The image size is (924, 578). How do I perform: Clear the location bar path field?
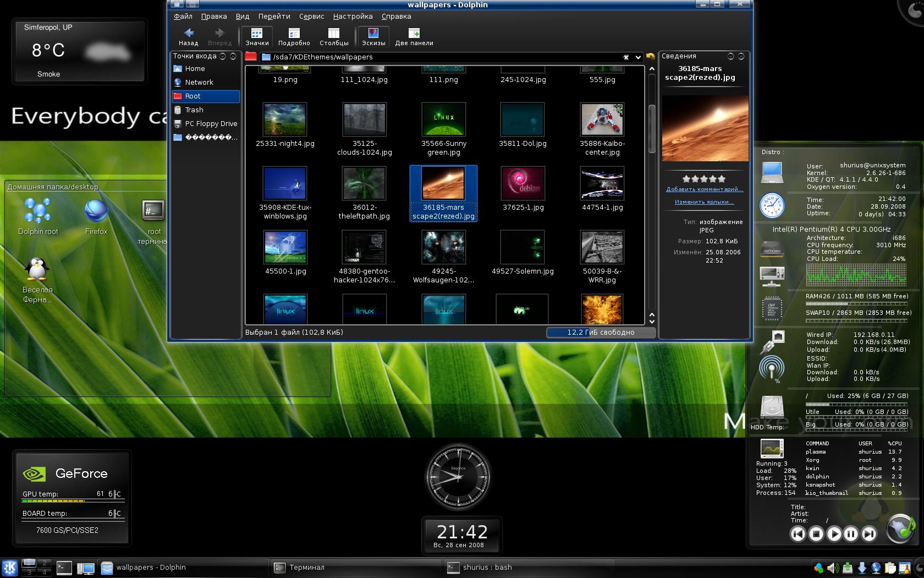pos(626,57)
